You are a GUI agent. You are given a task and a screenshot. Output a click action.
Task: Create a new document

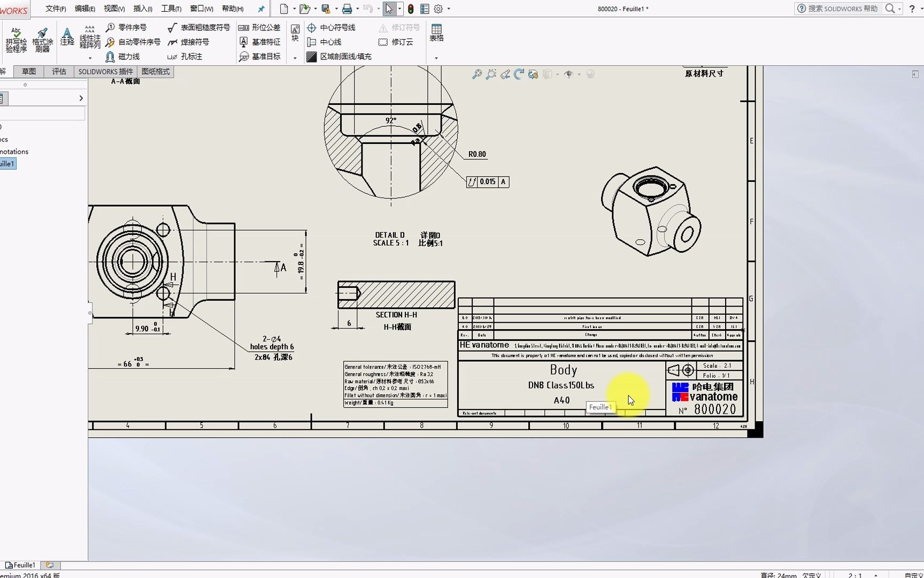click(284, 9)
